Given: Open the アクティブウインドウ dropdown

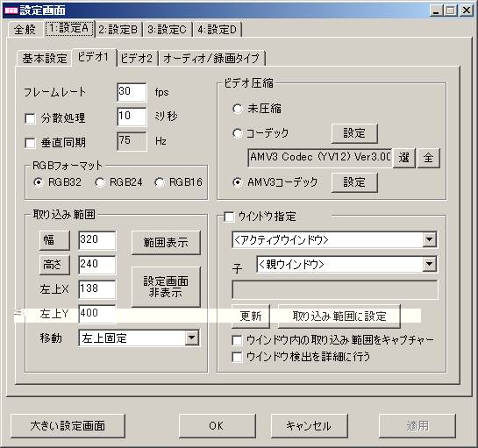Looking at the screenshot, I should pos(429,239).
